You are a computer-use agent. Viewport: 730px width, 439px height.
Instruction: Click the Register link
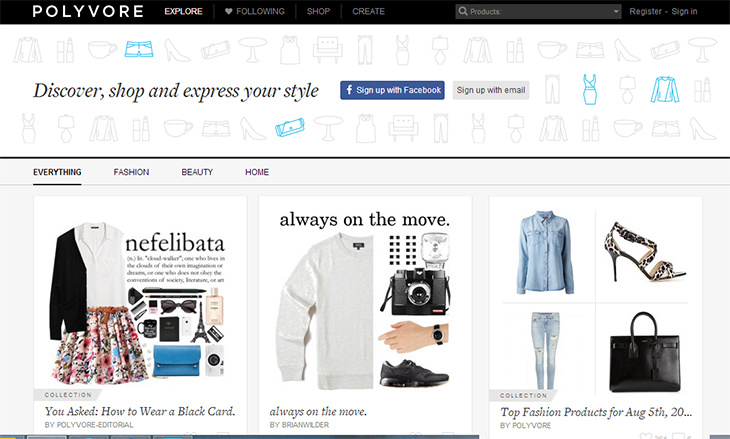(645, 11)
